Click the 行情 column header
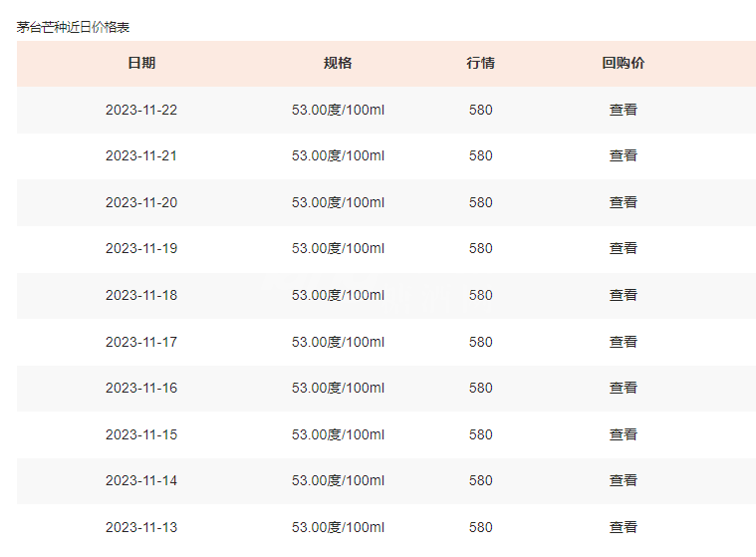This screenshot has width=756, height=557. click(x=481, y=63)
